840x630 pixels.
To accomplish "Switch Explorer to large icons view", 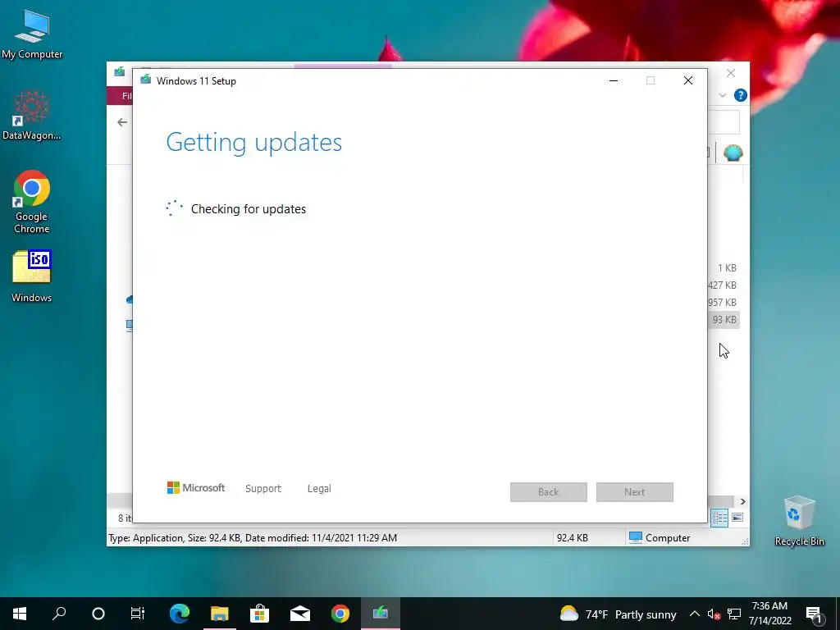I will (x=737, y=518).
